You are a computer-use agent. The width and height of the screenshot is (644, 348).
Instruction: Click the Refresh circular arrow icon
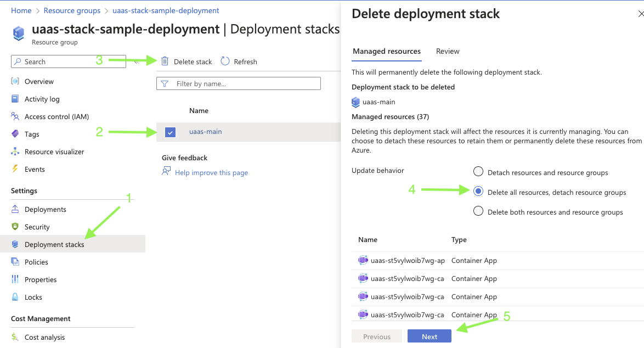pos(225,61)
